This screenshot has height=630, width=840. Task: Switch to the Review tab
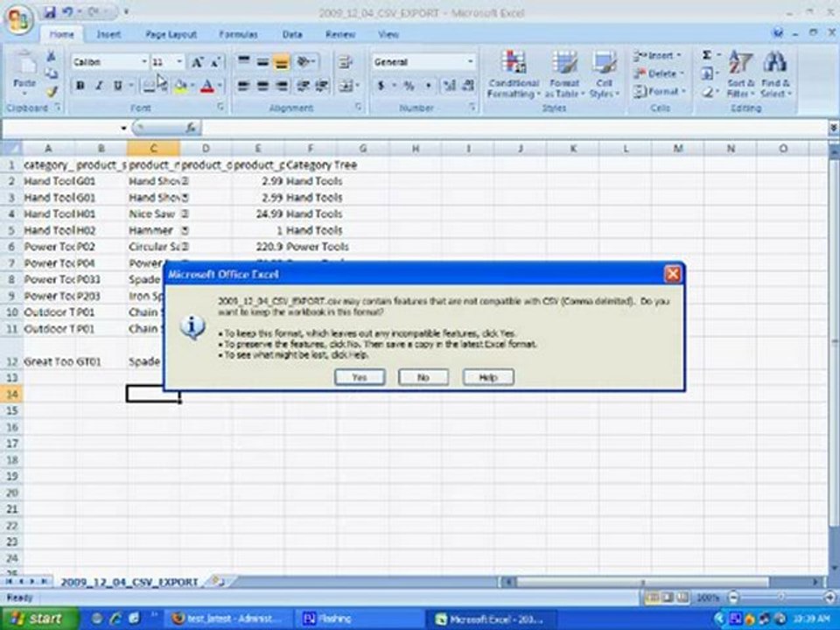click(340, 34)
